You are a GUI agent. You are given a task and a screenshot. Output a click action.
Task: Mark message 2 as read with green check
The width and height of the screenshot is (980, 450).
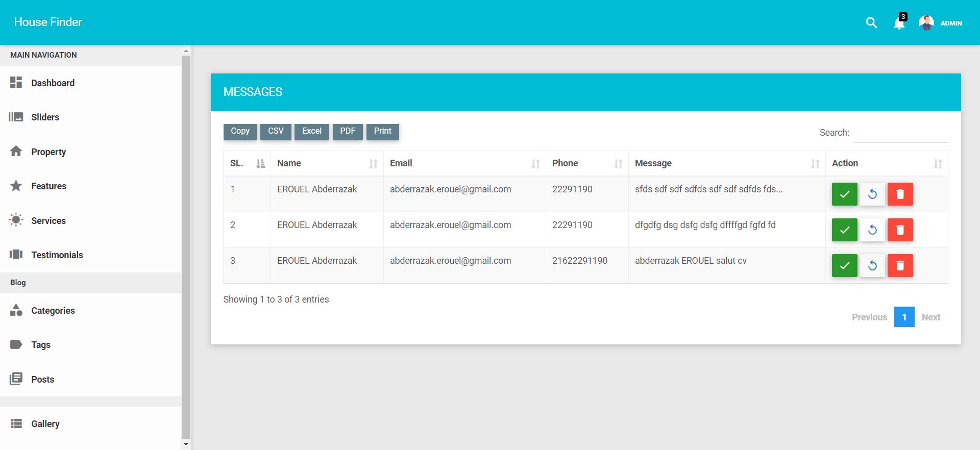(845, 230)
